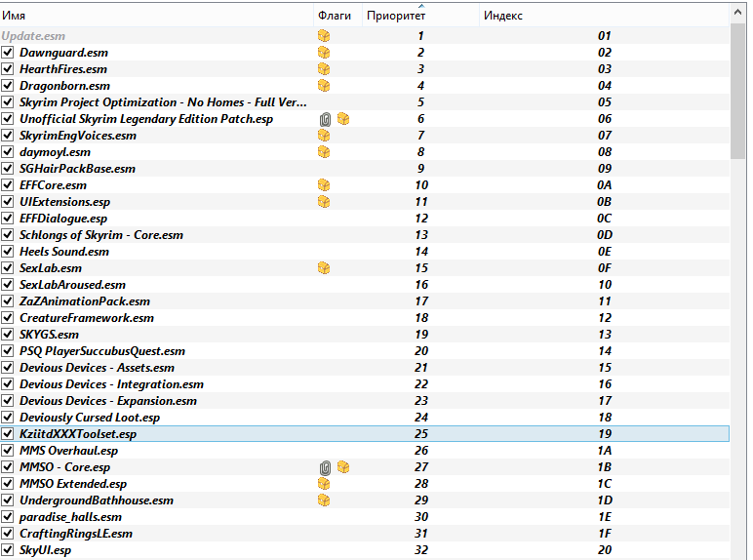Click the archive icon in Dragonborn.esm row
This screenshot has width=753, height=560.
pos(324,86)
